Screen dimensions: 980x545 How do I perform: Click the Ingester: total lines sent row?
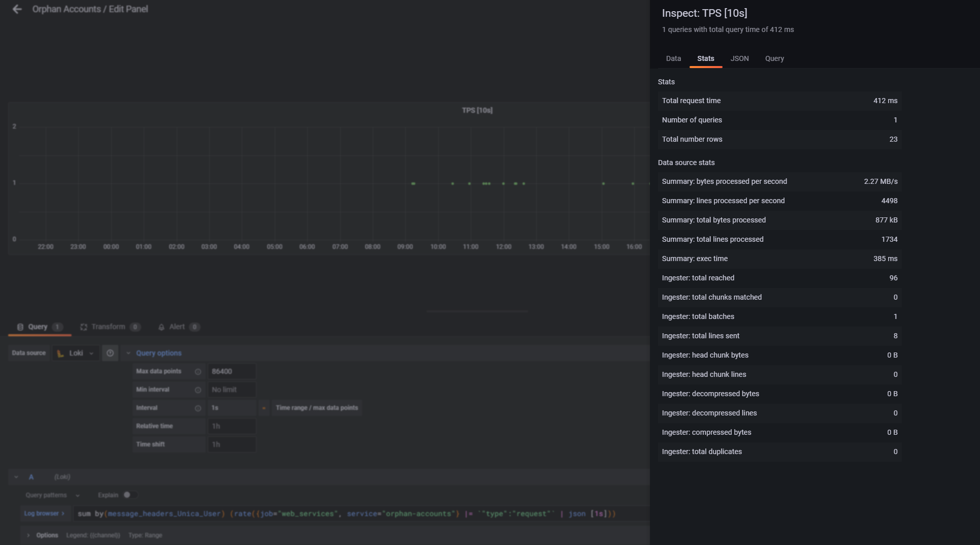point(779,336)
